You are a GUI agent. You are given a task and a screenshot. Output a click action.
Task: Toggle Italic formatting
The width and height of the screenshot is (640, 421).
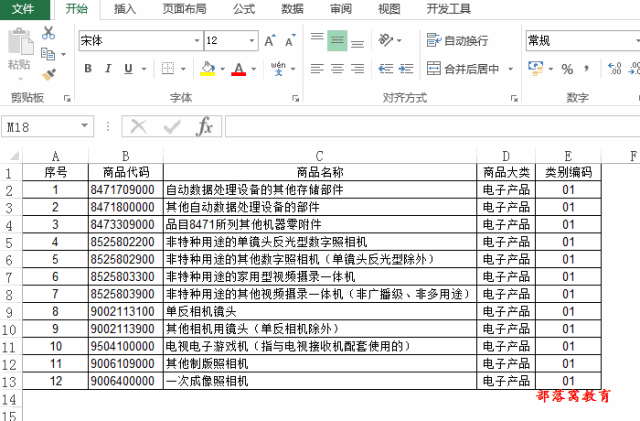(108, 69)
